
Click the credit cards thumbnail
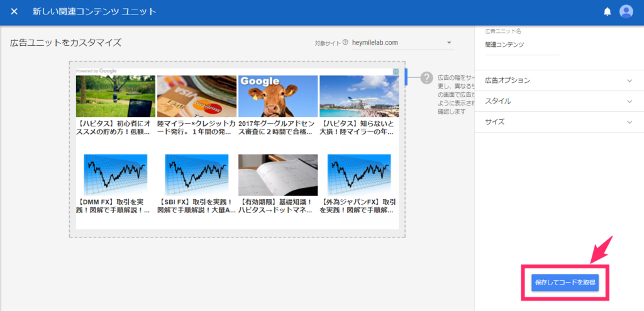pos(197,96)
